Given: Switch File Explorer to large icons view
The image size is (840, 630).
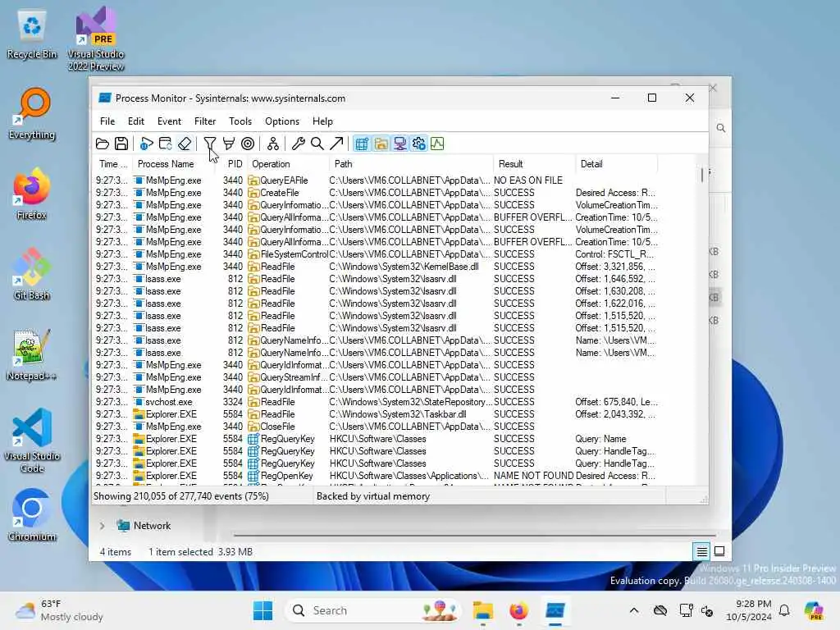Looking at the screenshot, I should point(719,551).
